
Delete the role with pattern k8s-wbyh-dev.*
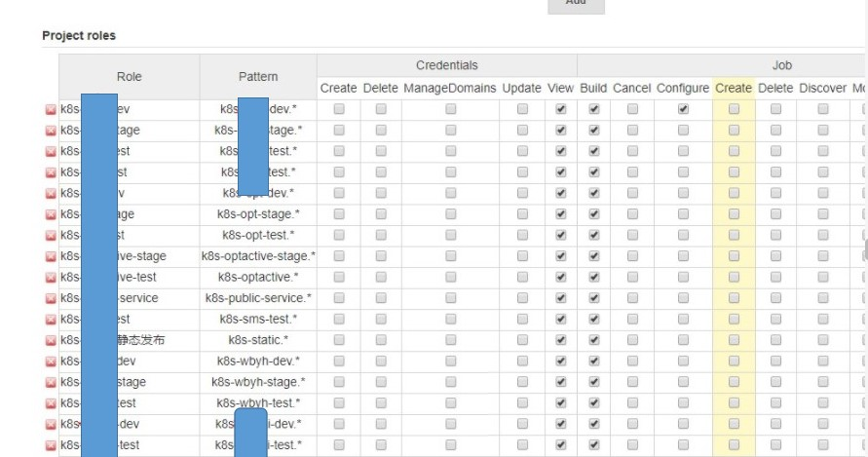click(51, 362)
